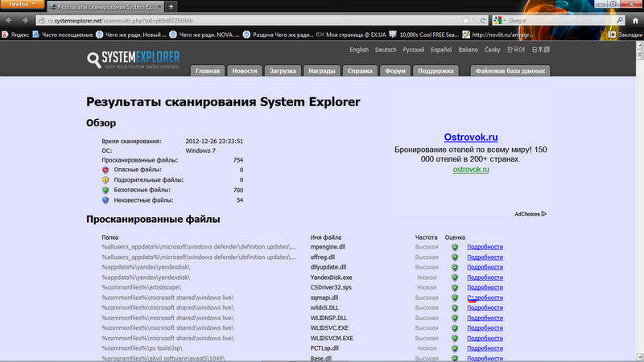Open the Моя страница @ EX.UA bookmark
Image resolution: width=644 pixels, height=362 pixels.
(x=351, y=35)
